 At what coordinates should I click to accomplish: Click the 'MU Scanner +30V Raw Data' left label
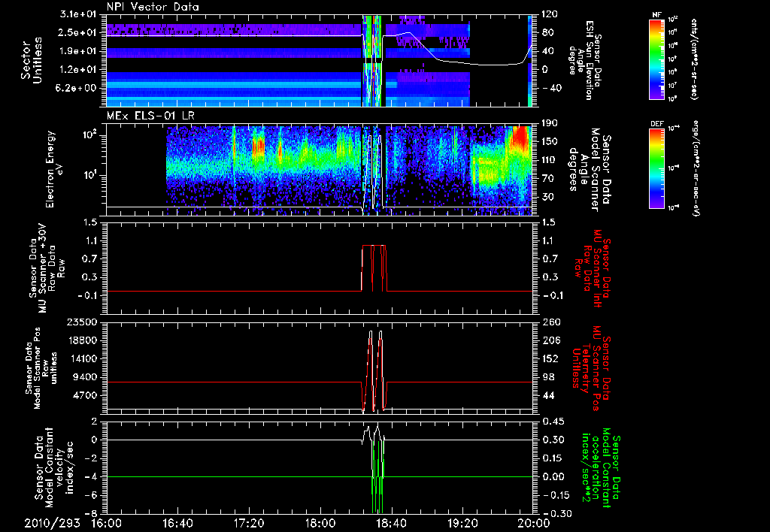point(47,268)
